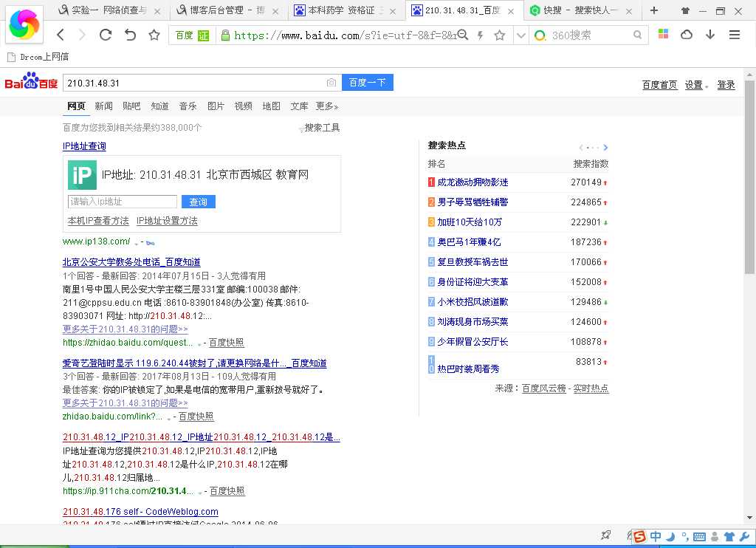Click the rocket accelerator icon in status bar
This screenshot has height=548, width=756.
[606, 535]
